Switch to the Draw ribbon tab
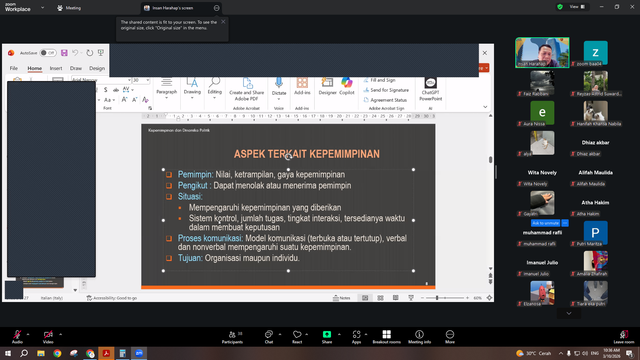Image resolution: width=640 pixels, height=360 pixels. coord(76,68)
